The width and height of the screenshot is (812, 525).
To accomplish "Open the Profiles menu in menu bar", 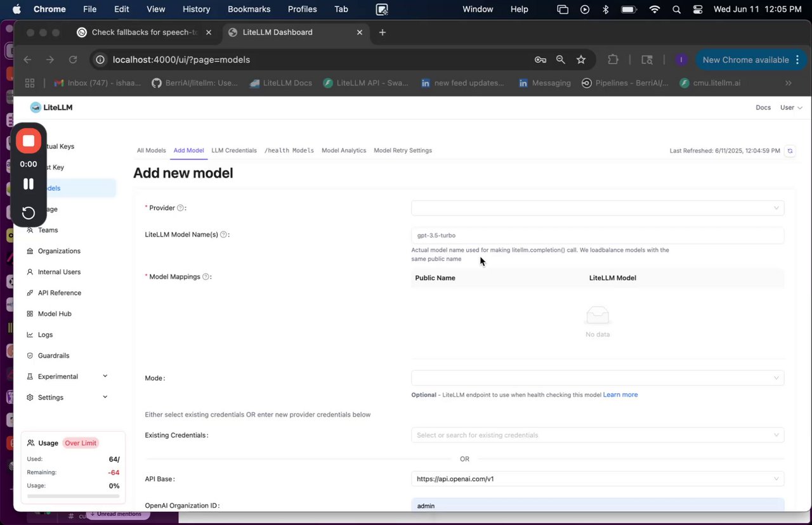I will (x=302, y=10).
